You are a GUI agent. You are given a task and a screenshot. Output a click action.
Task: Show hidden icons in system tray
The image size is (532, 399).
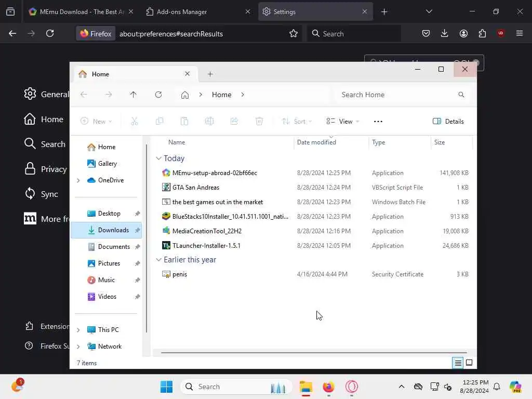[x=402, y=387]
